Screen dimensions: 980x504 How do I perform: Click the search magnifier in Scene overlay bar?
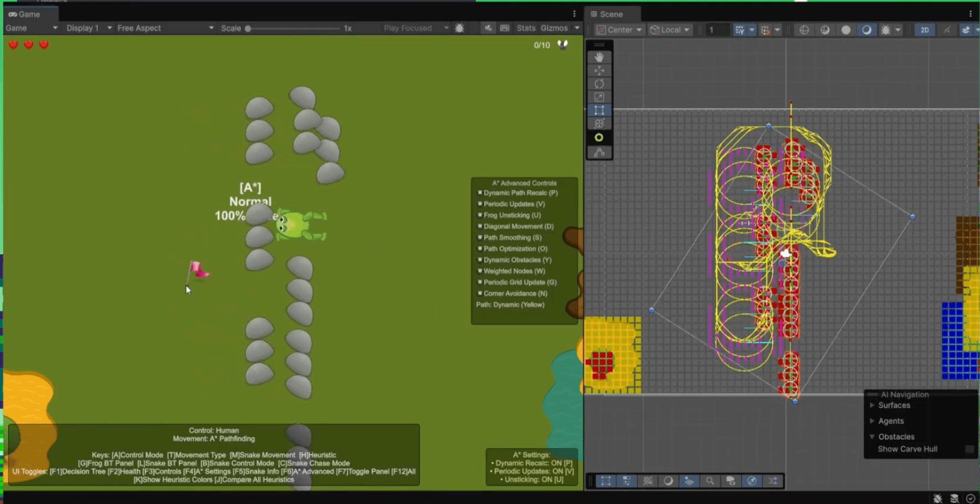710,481
